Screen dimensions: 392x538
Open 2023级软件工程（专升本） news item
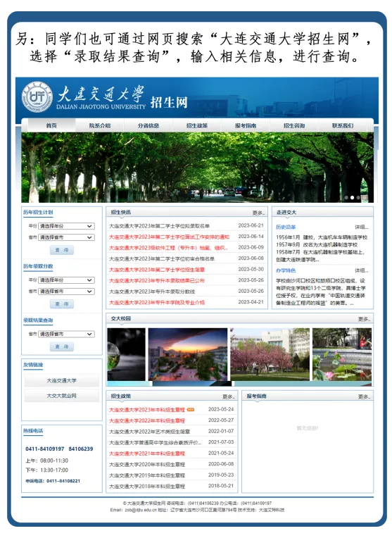168,248
